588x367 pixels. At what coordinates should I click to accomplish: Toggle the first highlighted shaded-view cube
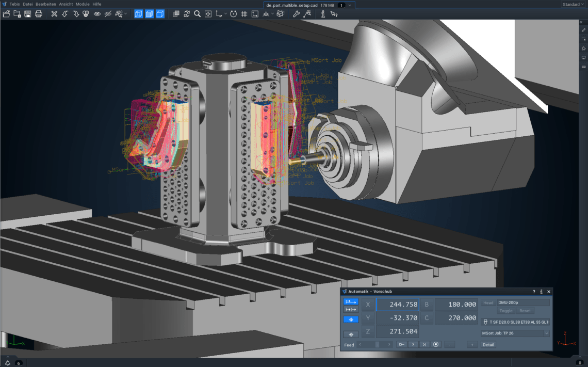coord(138,14)
